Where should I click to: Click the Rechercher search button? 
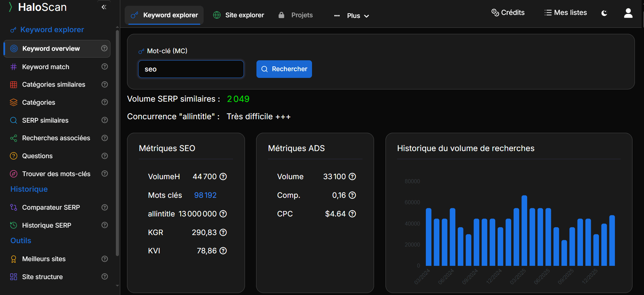284,69
